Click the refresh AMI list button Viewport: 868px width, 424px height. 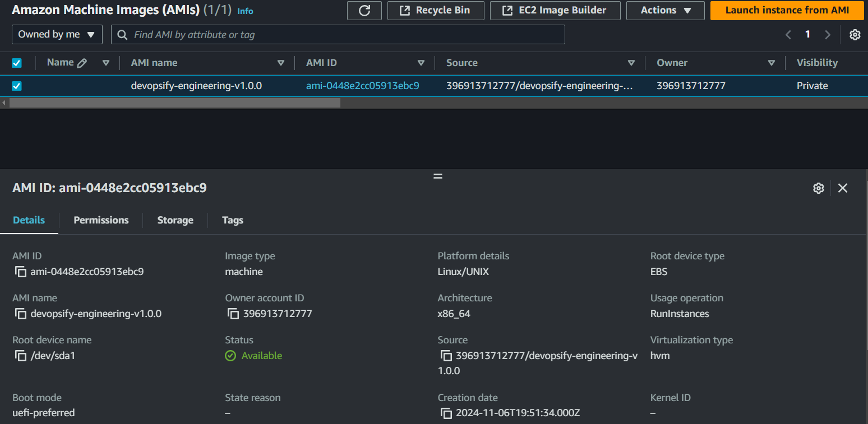364,11
